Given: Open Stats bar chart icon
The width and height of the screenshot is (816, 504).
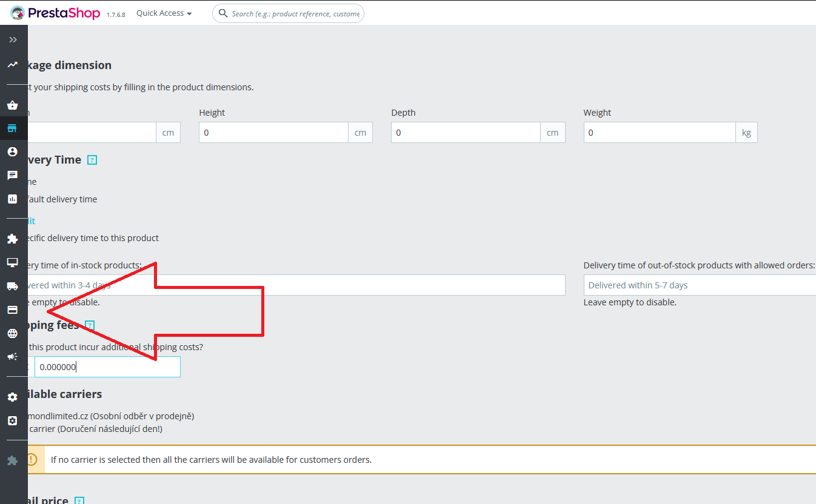Looking at the screenshot, I should (x=13, y=199).
